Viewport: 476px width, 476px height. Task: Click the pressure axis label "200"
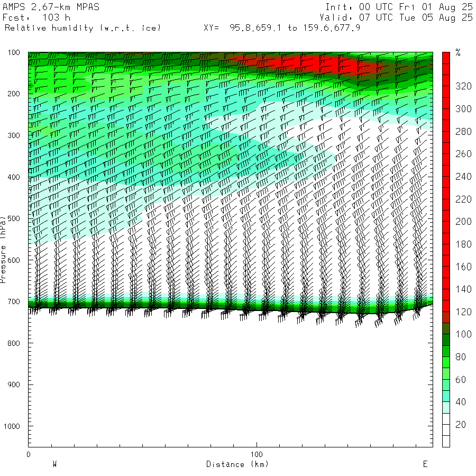coord(14,94)
